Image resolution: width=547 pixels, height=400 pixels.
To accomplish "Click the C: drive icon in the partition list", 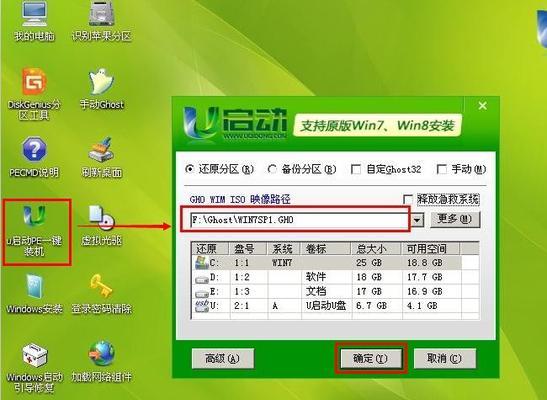I will point(201,263).
